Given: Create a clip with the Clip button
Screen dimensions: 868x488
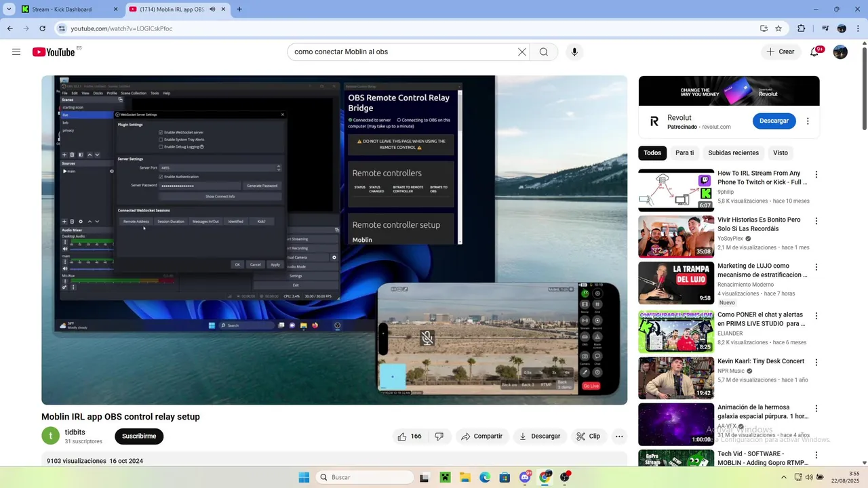Looking at the screenshot, I should (588, 436).
